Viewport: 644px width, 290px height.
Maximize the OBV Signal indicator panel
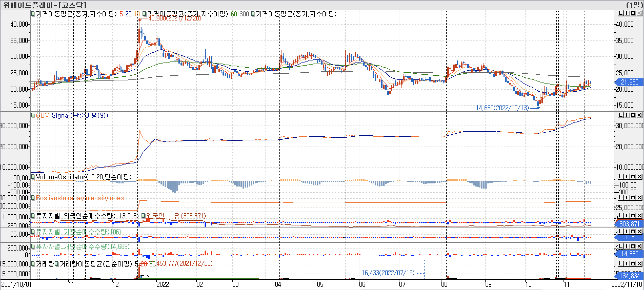point(633,115)
